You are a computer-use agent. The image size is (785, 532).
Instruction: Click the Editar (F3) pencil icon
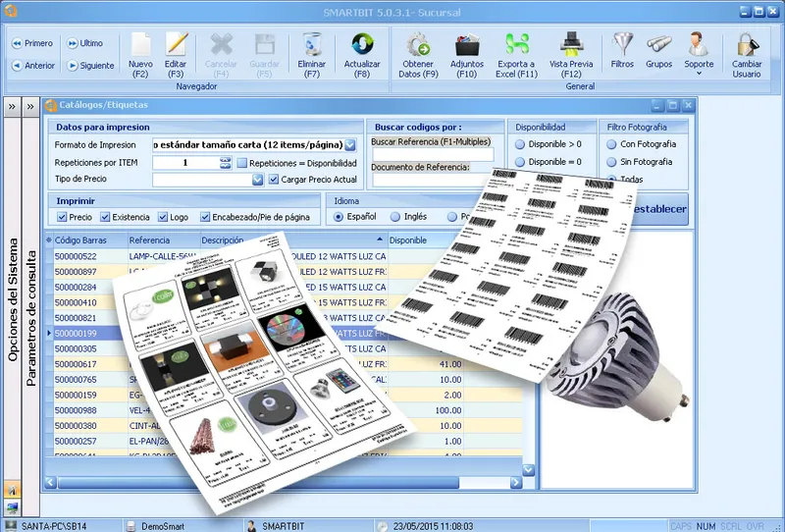(177, 44)
